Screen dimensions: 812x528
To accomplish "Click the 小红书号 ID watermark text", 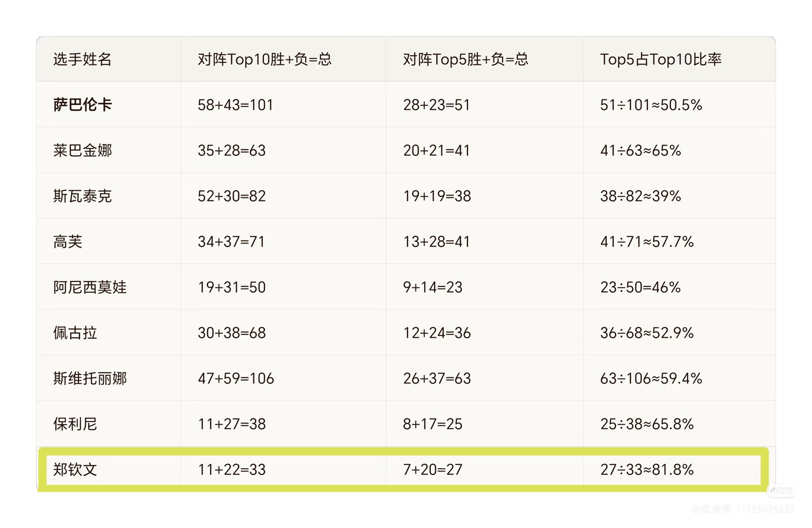I will [x=743, y=509].
